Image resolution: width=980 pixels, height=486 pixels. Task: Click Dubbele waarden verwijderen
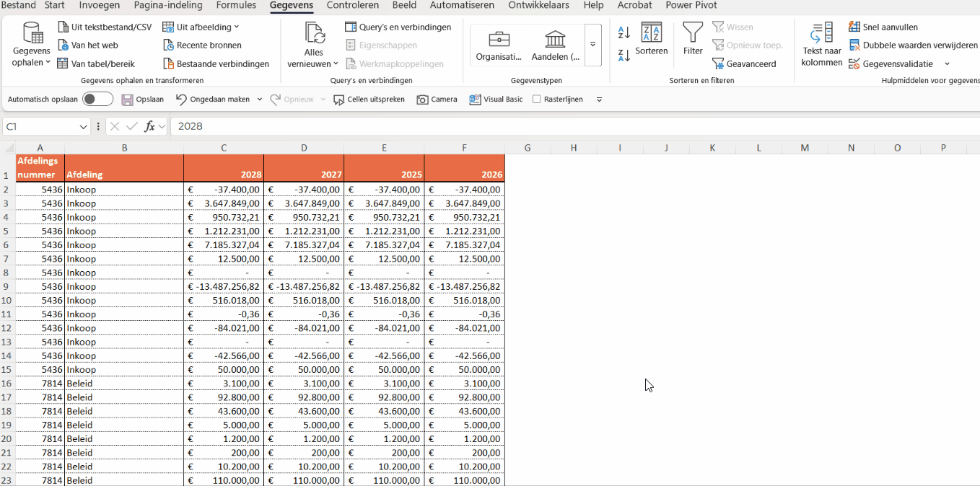913,45
